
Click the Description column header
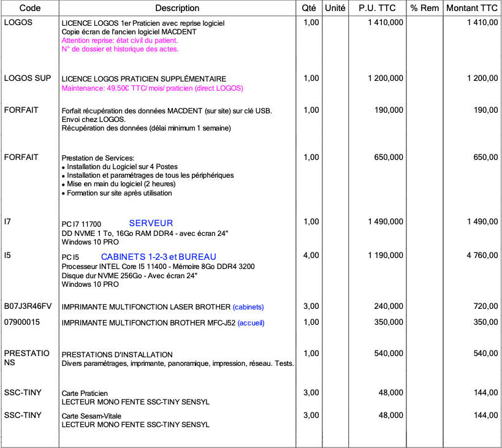coord(177,8)
